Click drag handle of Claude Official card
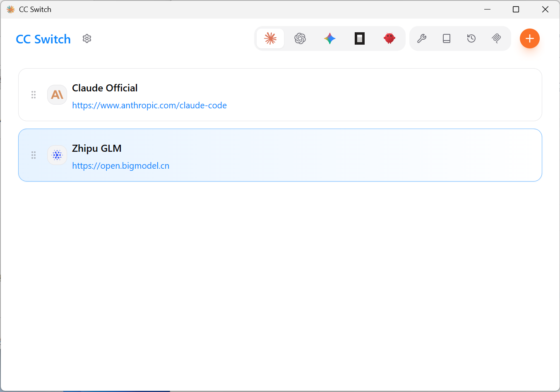560x392 pixels. coord(34,95)
